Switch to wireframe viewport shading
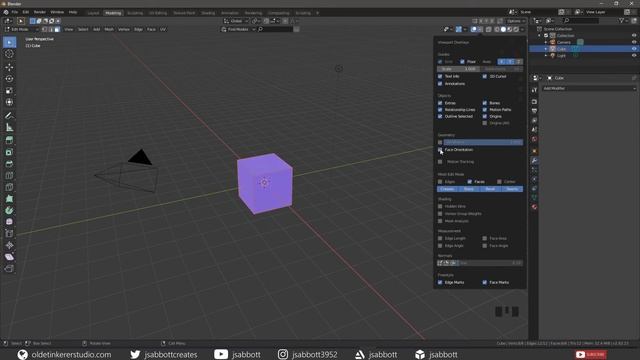Screen dimensions: 640x360 point(497,29)
